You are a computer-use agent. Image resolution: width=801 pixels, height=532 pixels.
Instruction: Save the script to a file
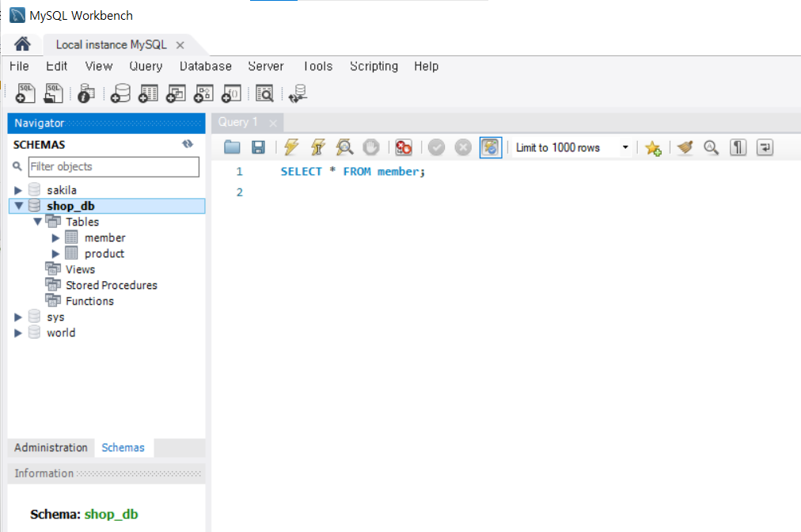tap(259, 148)
